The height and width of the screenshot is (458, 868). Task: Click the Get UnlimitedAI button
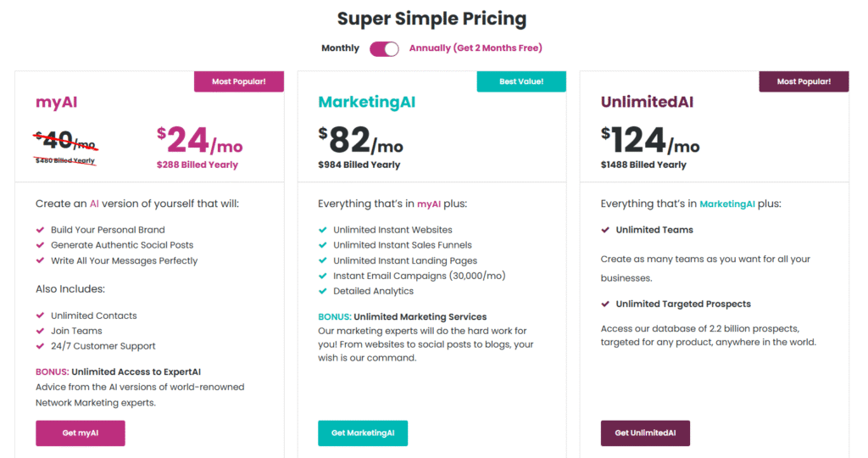point(645,433)
